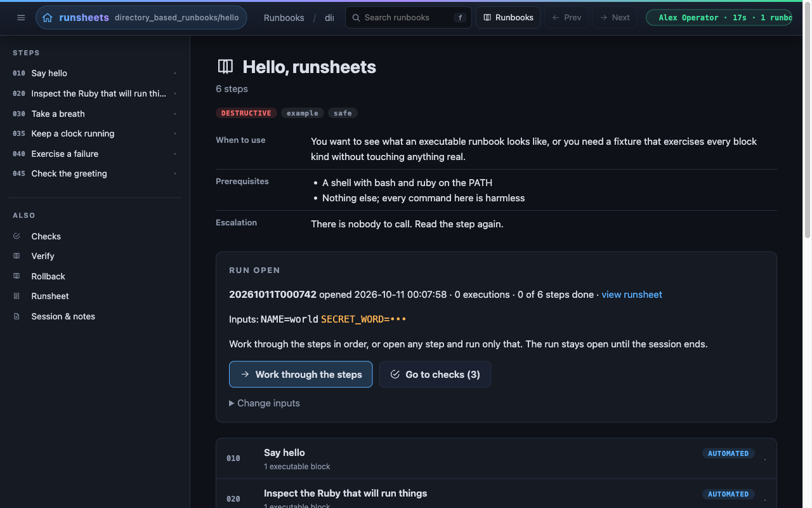Go to step 045 Check the greeting
This screenshot has width=812, height=508.
click(95, 173)
